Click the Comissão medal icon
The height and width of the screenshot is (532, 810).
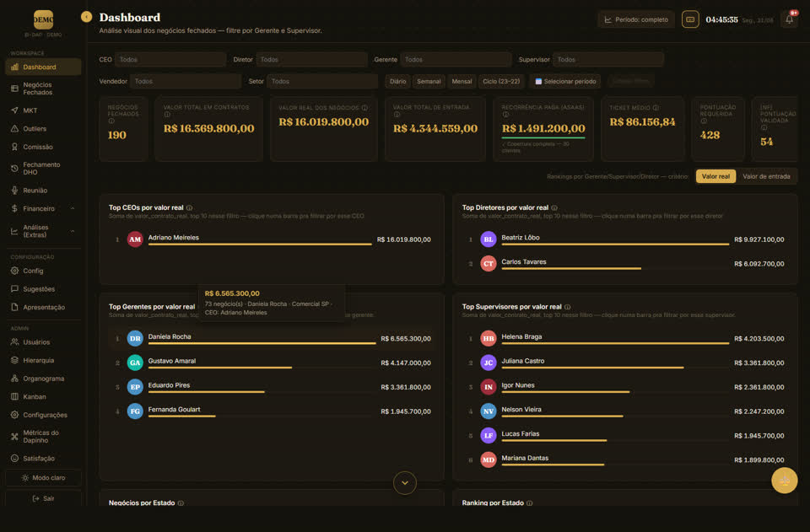(x=14, y=147)
